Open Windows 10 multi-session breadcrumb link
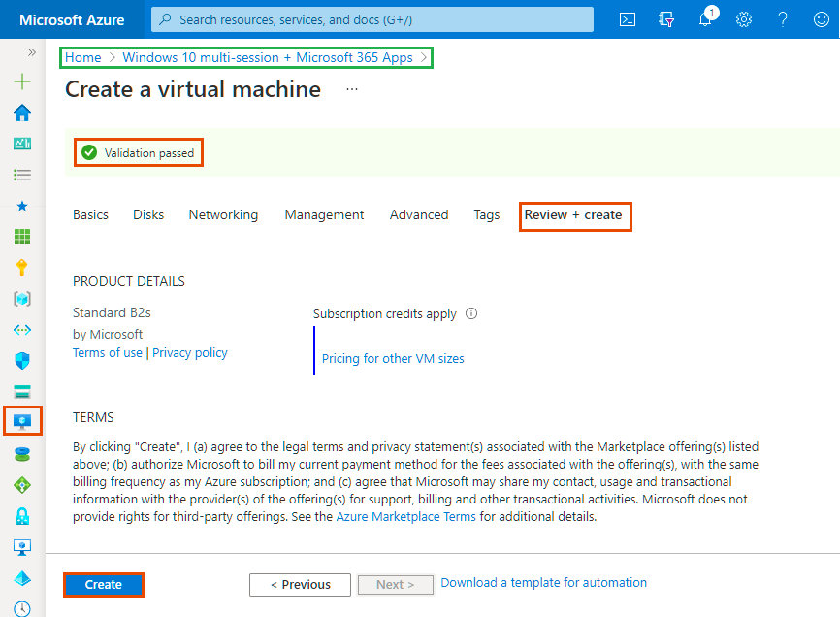Screen dimensions: 840x617 (x=268, y=57)
